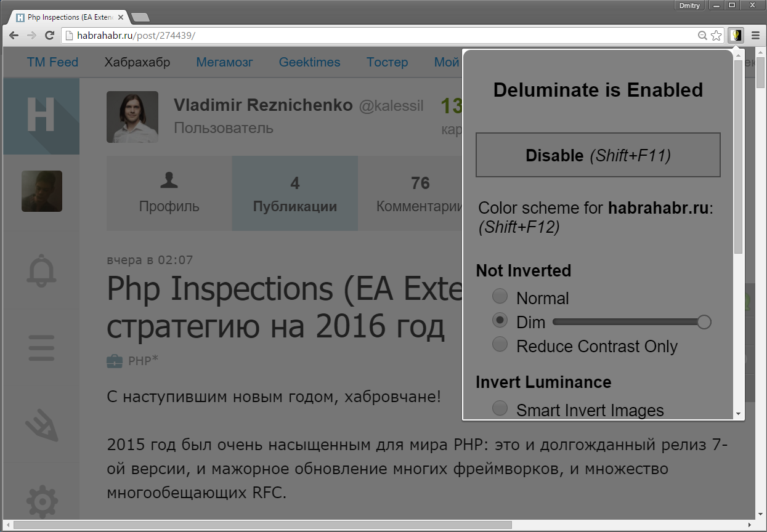Click the user avatar thumbnail in sidebar

click(x=41, y=191)
